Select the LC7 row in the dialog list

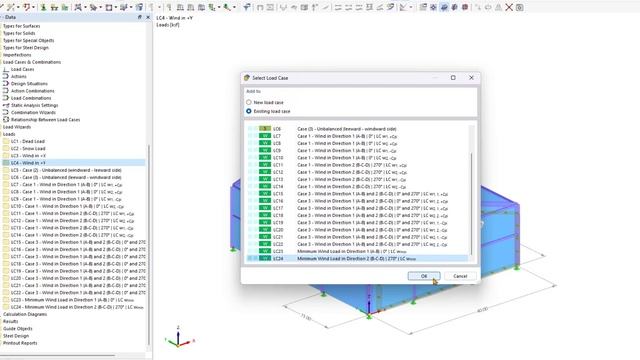[x=358, y=136]
